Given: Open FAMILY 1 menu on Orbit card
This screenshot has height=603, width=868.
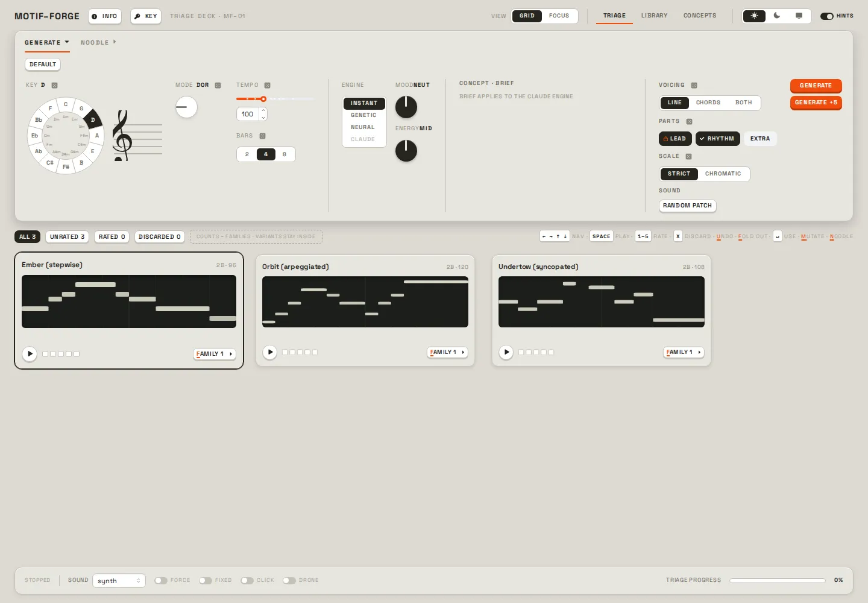Looking at the screenshot, I should tap(447, 352).
